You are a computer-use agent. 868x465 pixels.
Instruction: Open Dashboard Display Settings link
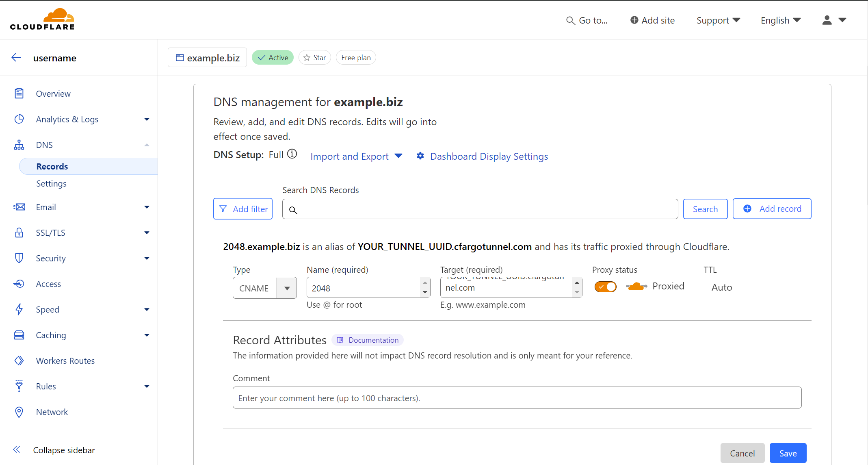click(x=489, y=156)
